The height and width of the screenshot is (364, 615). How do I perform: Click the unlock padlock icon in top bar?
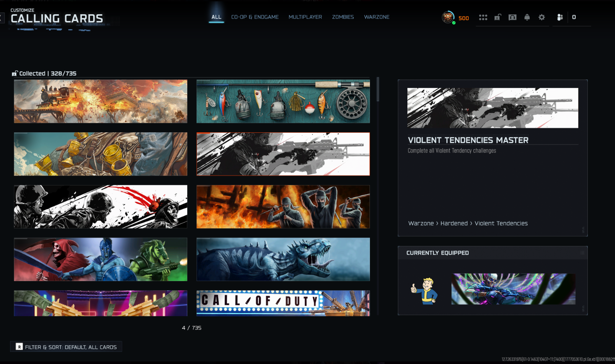pos(498,17)
